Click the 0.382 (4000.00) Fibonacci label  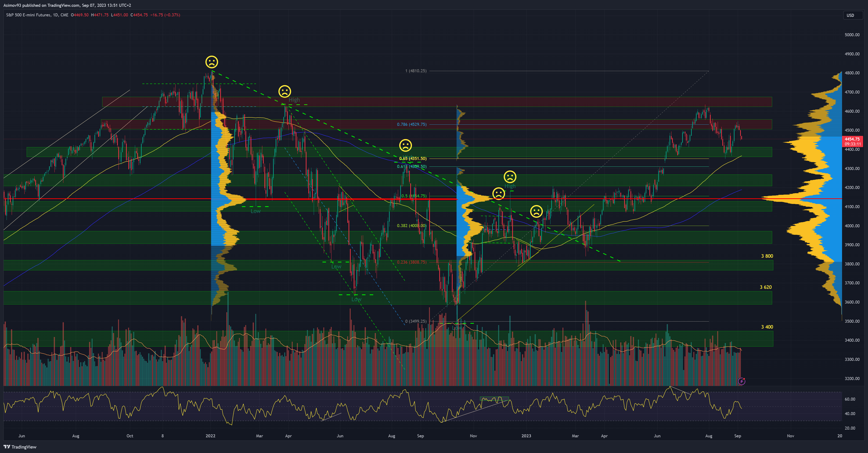(411, 225)
